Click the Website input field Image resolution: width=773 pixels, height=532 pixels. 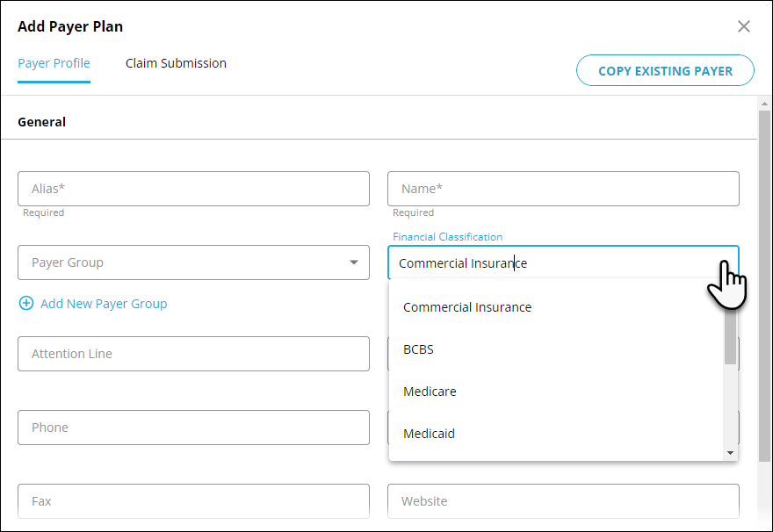[563, 501]
